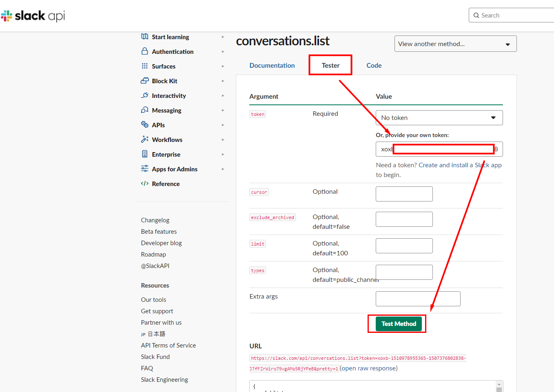Viewport: 554px width, 392px height.
Task: Expand the Surfaces section arrow
Action: tap(223, 66)
